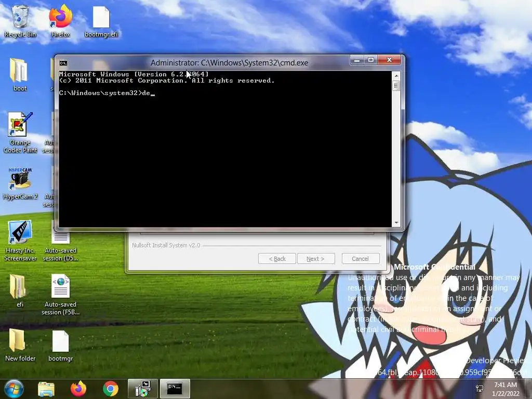Open the Recycle Bin desktop icon
Screen dimensions: 532x399
20,21
